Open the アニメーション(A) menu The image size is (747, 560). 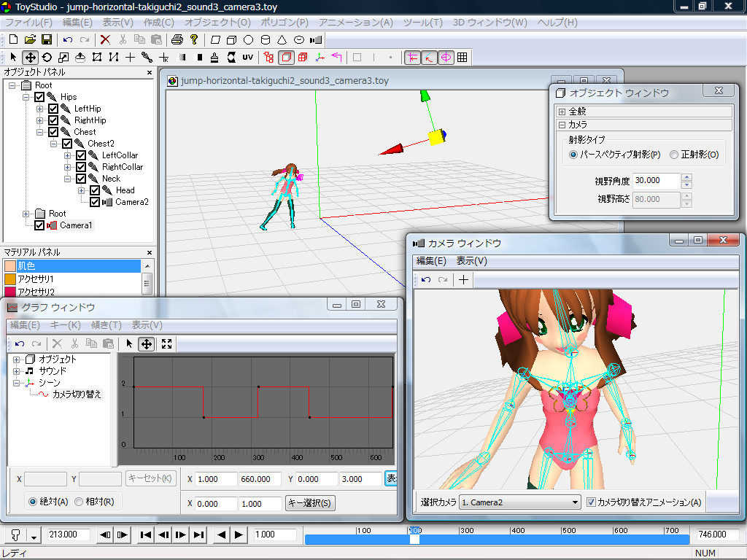tap(355, 23)
